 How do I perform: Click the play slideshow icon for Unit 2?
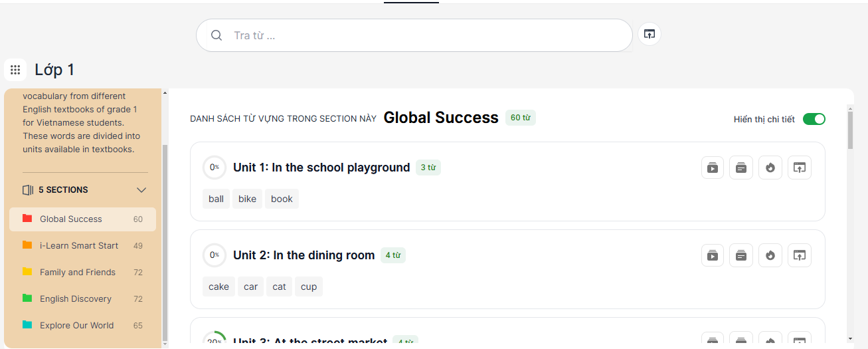(x=713, y=255)
